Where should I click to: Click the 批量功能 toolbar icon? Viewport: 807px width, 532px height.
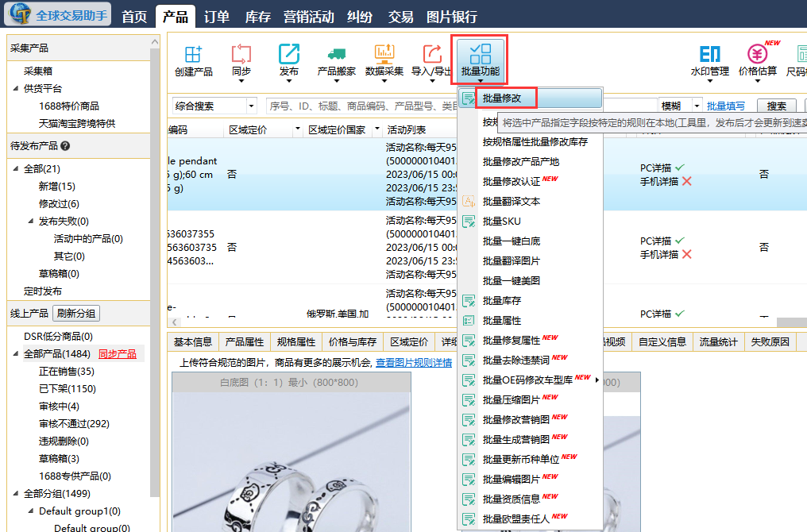coord(480,60)
